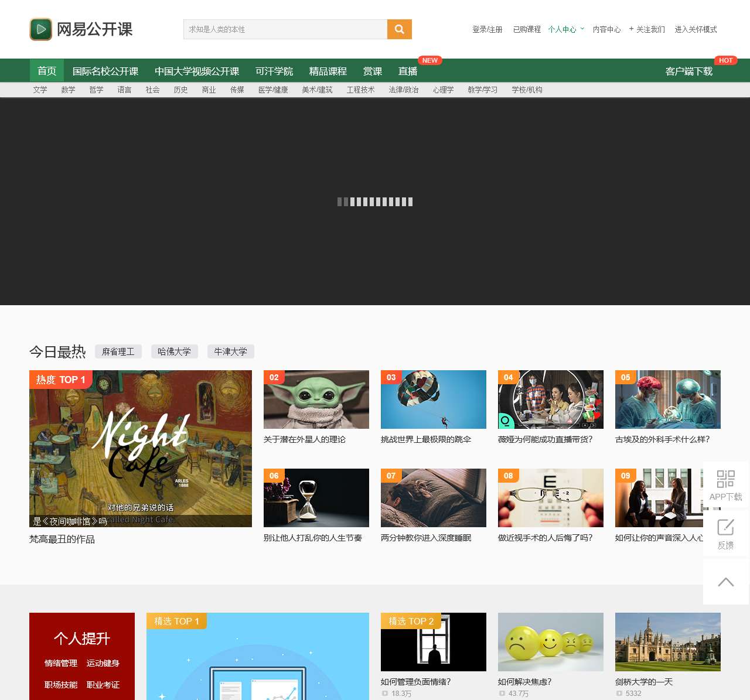Click the 反馈 feedback edit icon
Viewport: 750px width, 700px height.
coord(725,527)
